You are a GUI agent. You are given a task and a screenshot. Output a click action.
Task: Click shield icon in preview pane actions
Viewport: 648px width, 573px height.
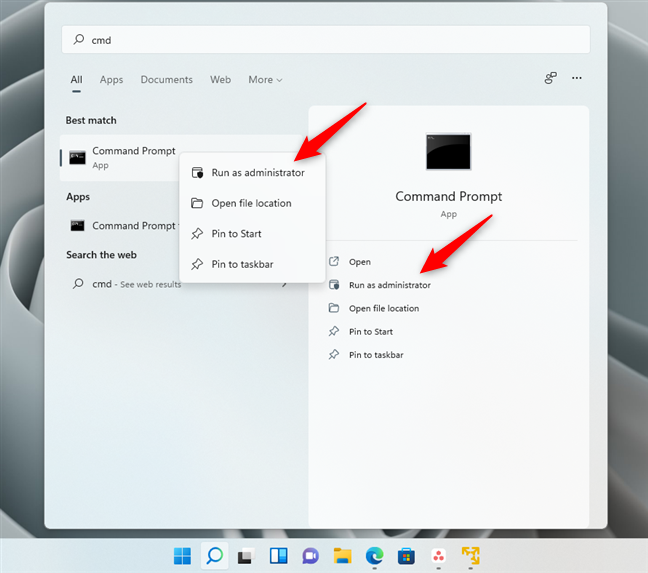point(334,285)
